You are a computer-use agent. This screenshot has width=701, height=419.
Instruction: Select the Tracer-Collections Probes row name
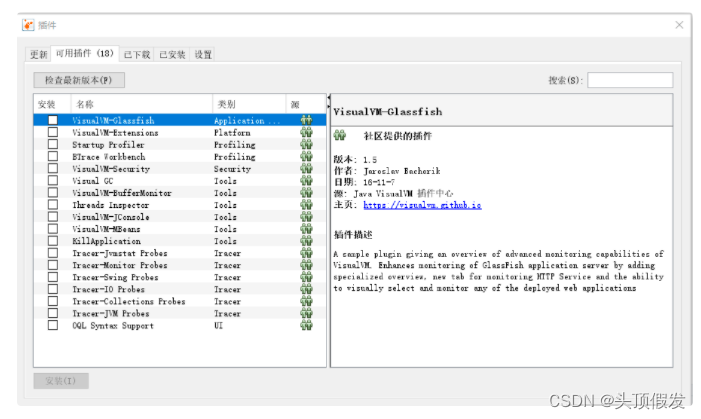point(129,301)
